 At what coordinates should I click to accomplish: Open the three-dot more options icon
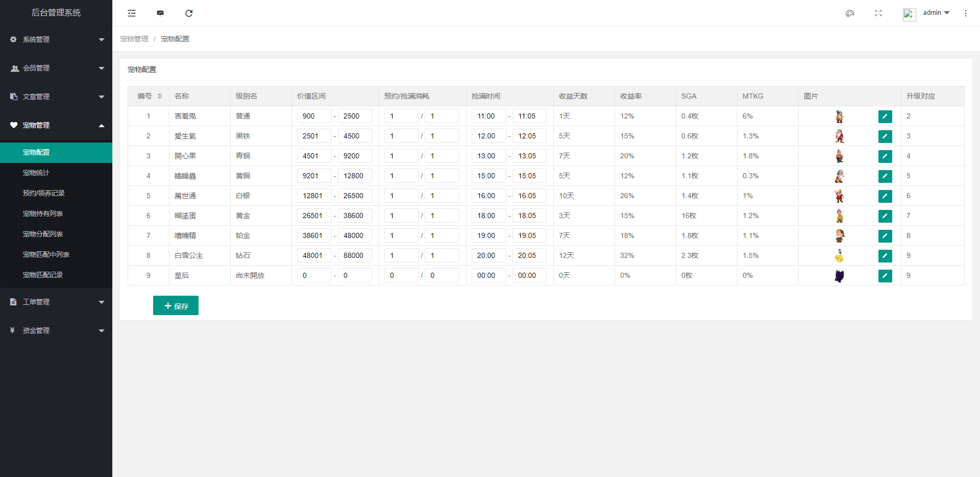966,13
